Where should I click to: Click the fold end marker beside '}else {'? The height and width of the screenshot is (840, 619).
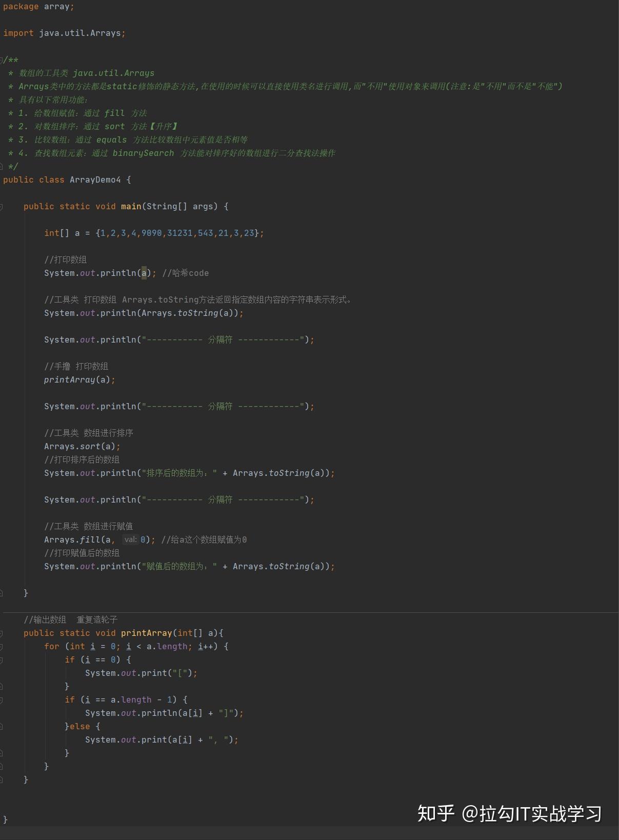click(2, 727)
